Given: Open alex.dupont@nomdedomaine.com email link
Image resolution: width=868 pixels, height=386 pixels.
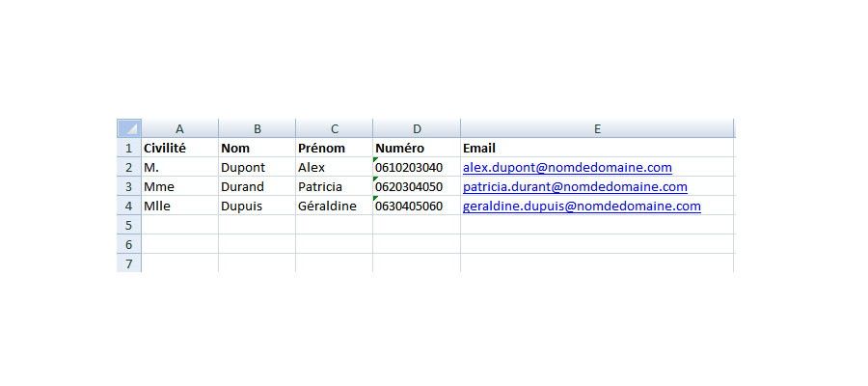Looking at the screenshot, I should pos(567,167).
